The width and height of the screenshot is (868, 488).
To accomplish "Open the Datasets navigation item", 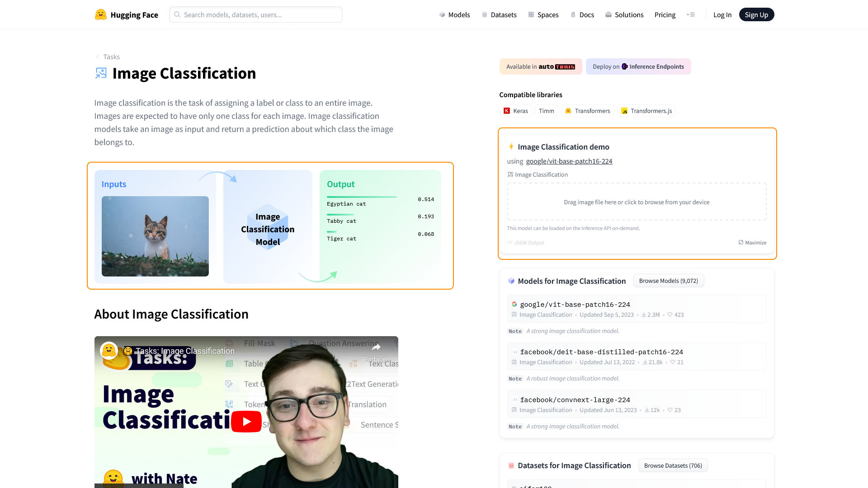I will [499, 15].
